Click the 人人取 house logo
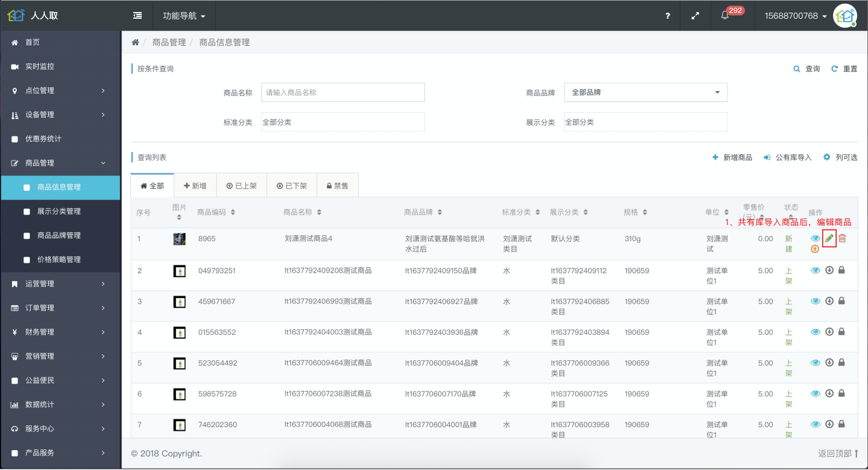This screenshot has height=470, width=868. 16,16
